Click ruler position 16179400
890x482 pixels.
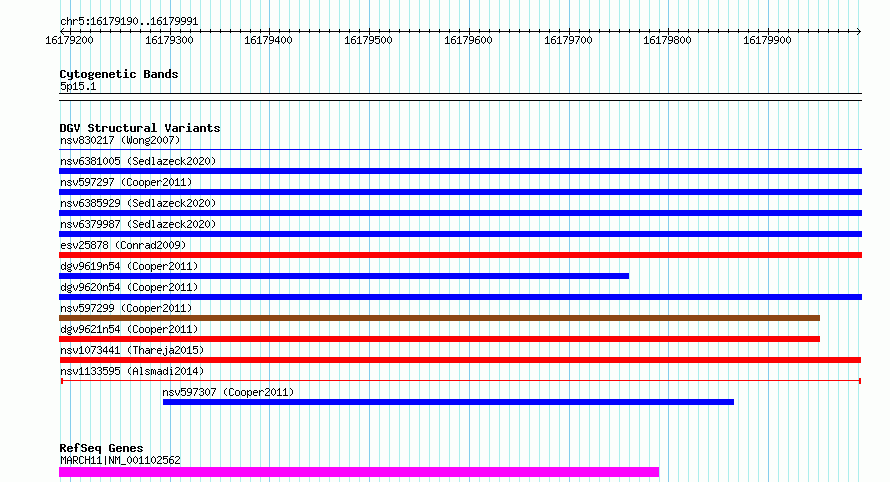point(268,40)
